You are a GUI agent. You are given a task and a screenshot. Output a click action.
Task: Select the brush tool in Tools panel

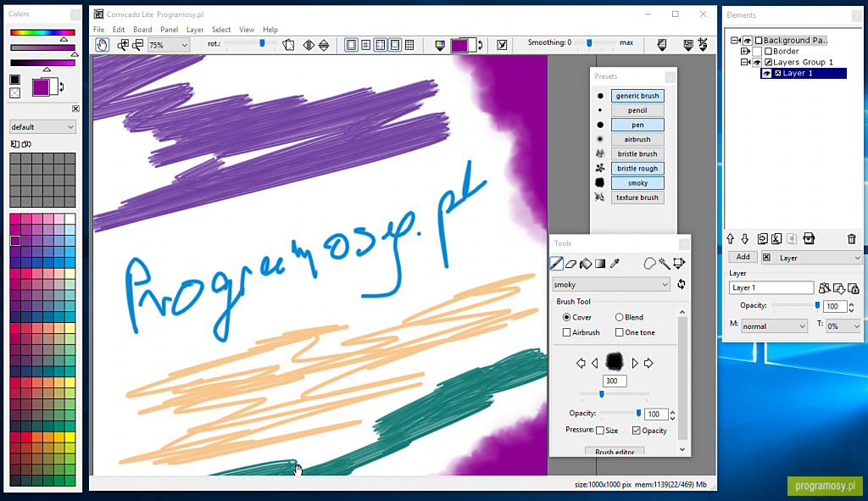[557, 264]
